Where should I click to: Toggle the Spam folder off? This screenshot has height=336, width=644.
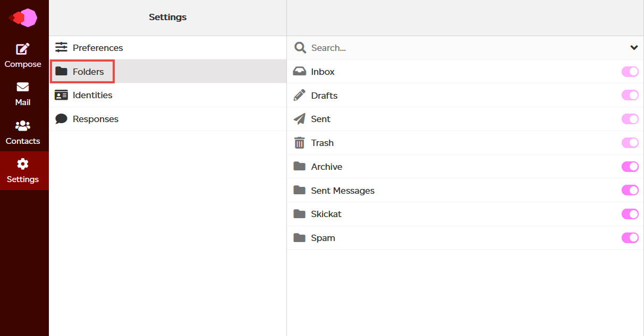(630, 237)
